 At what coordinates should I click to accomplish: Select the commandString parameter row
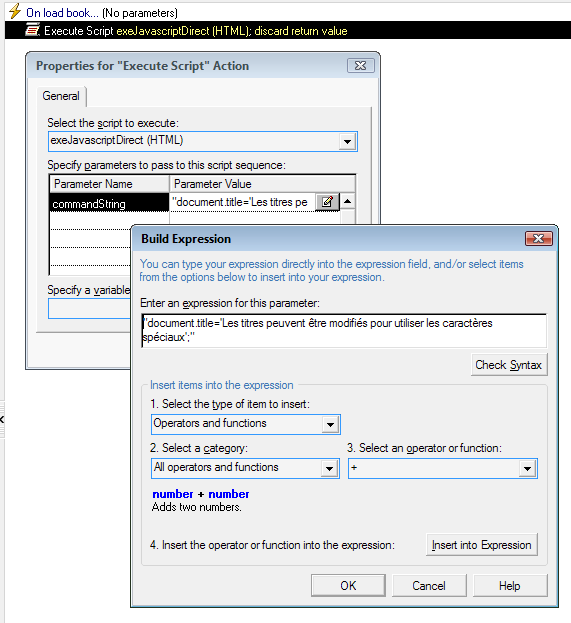[109, 203]
